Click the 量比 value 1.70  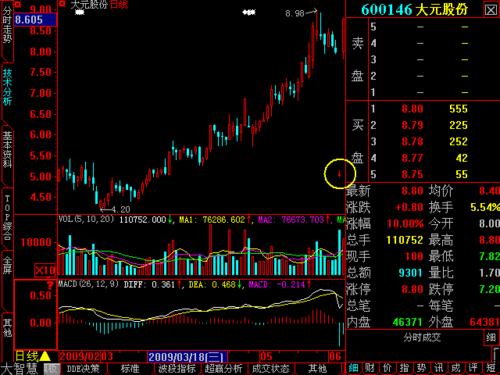coord(489,273)
